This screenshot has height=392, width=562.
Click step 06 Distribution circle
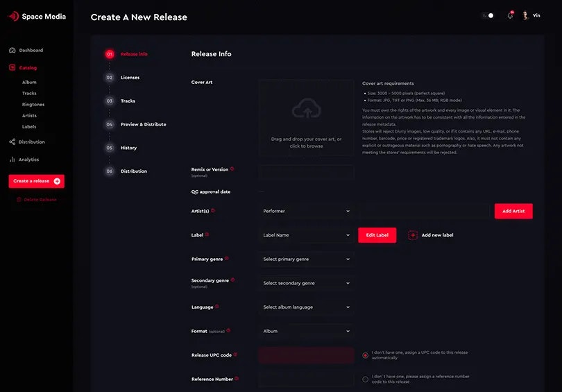click(x=110, y=171)
